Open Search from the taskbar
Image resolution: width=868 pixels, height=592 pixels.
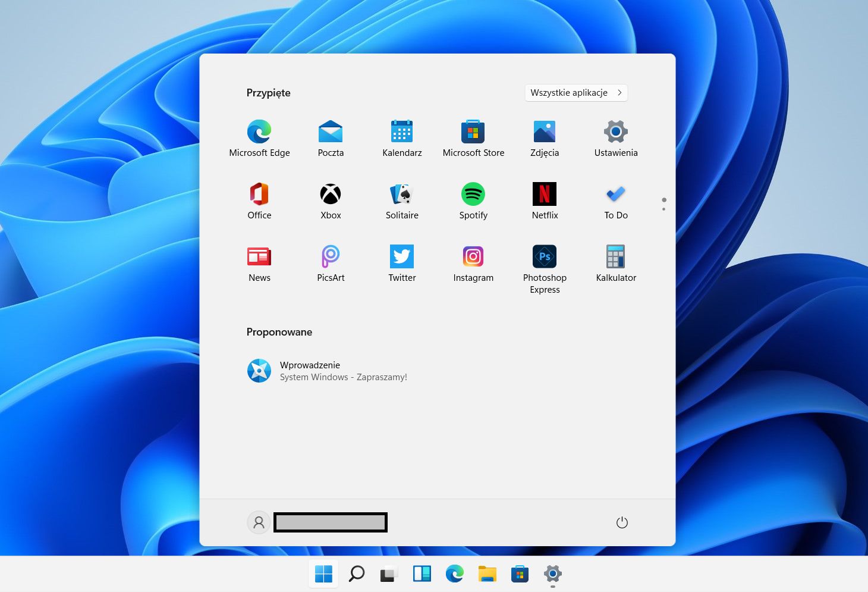point(356,574)
